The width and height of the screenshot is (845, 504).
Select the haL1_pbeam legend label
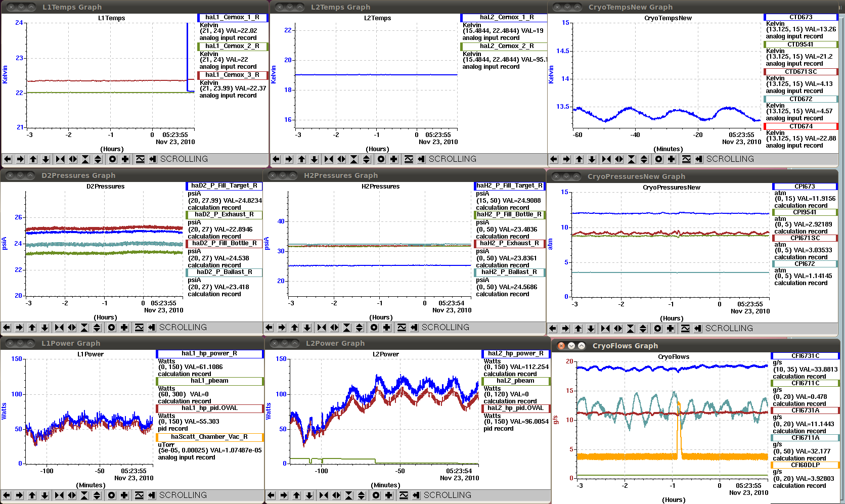(x=210, y=381)
